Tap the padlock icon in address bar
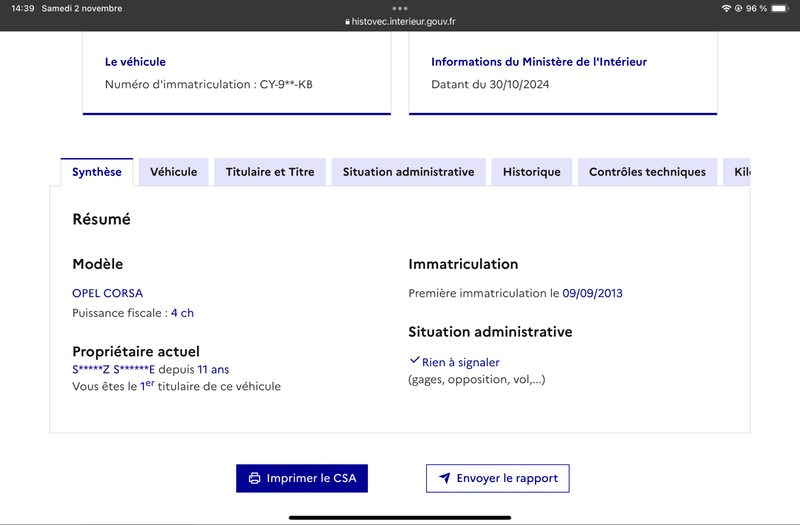The width and height of the screenshot is (800, 525). point(347,22)
